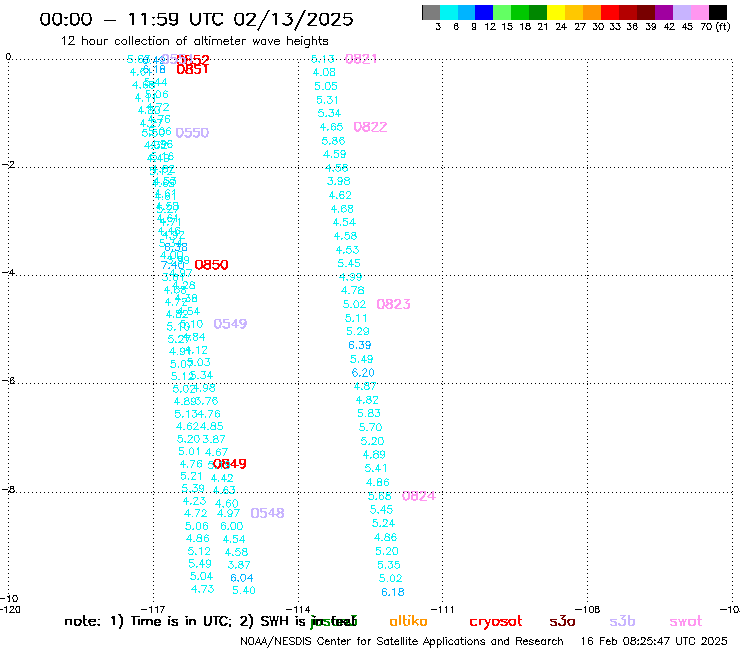
Task: Click the lavender time stamp 0549
Action: (x=230, y=324)
